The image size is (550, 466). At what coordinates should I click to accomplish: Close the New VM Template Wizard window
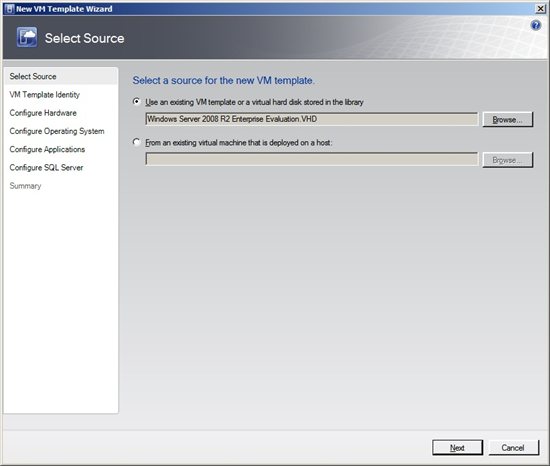coord(541,9)
